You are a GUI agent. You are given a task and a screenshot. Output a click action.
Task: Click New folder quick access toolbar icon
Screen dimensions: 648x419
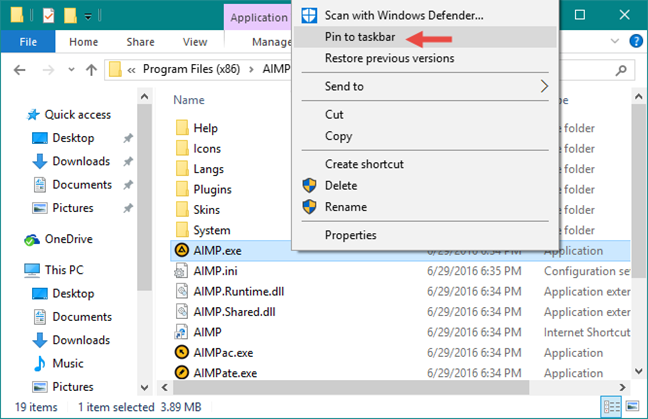pyautogui.click(x=70, y=16)
